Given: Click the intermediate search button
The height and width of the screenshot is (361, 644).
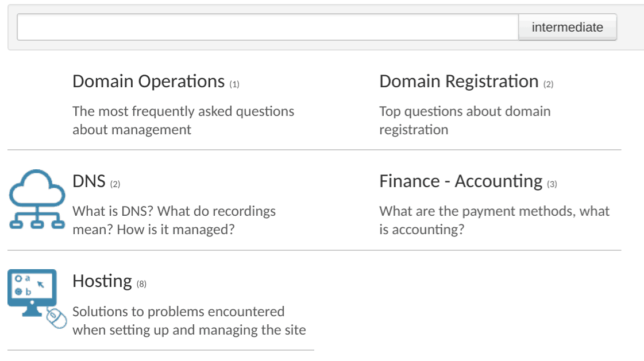Looking at the screenshot, I should click(568, 27).
